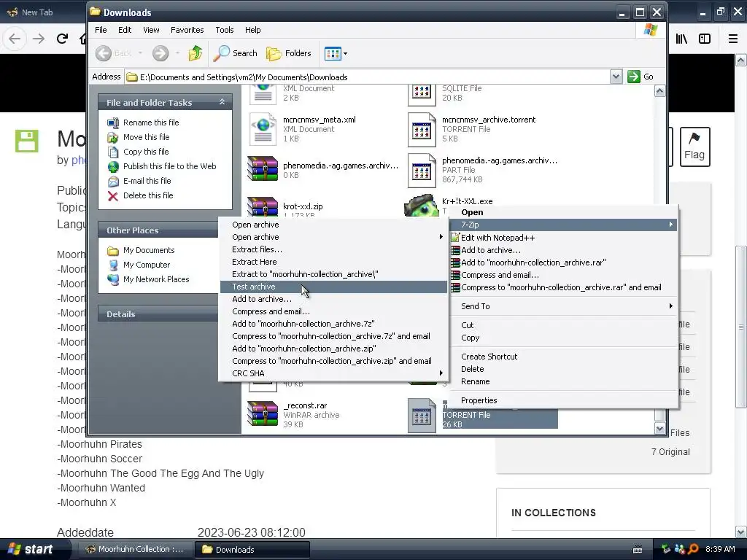The width and height of the screenshot is (747, 560).
Task: Click Copy this file task
Action: pyautogui.click(x=146, y=152)
